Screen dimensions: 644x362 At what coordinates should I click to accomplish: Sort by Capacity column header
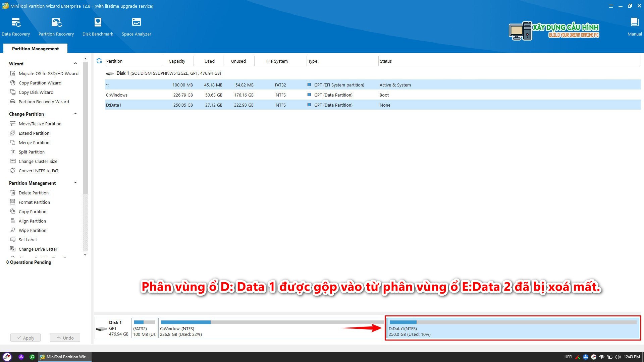tap(177, 61)
